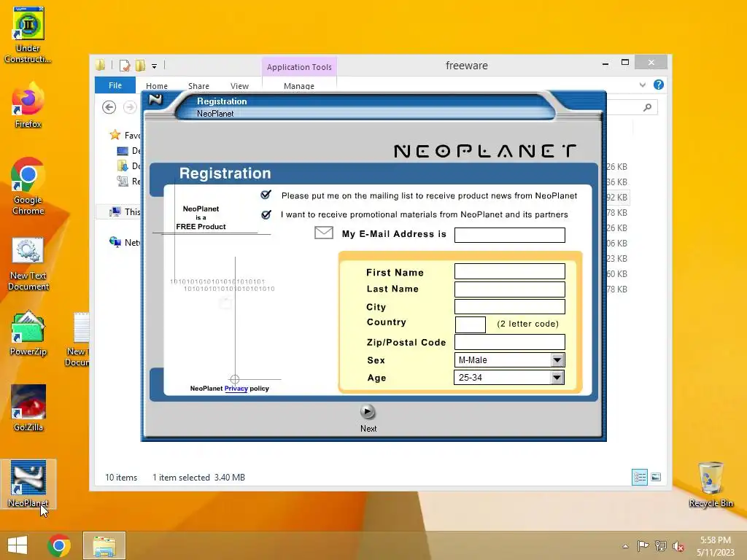Click the Next arrow button
Viewport: 747px width, 560px height.
pos(367,411)
